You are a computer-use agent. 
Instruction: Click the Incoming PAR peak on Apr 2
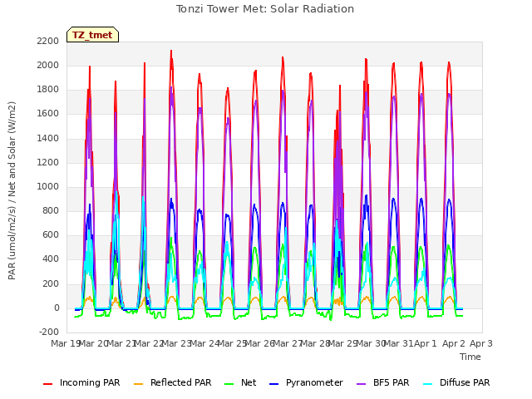[x=449, y=62]
